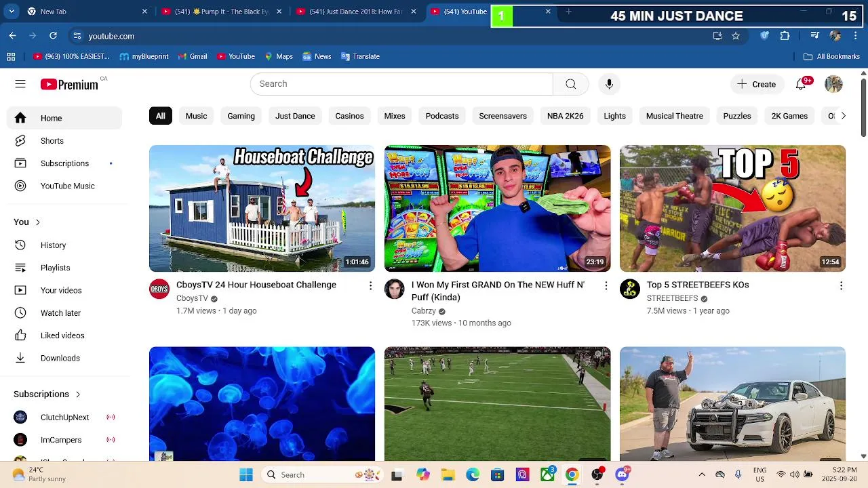Image resolution: width=868 pixels, height=488 pixels.
Task: Open Downloads in sidebar
Action: tap(64, 358)
